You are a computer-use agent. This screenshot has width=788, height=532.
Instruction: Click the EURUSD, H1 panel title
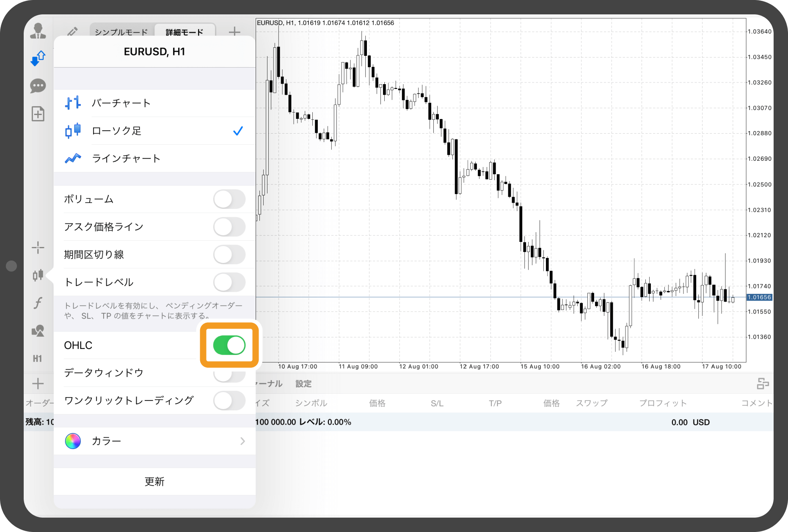coord(154,52)
